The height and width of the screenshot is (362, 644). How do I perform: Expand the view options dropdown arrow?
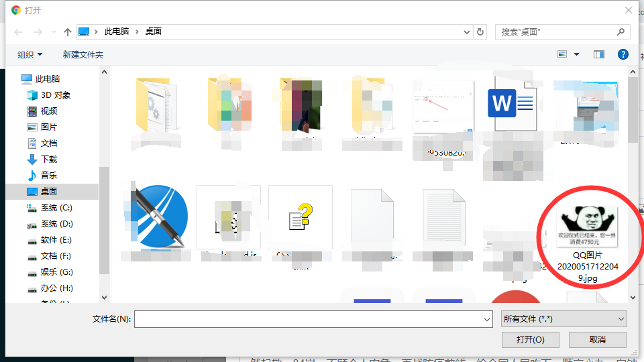pyautogui.click(x=576, y=54)
